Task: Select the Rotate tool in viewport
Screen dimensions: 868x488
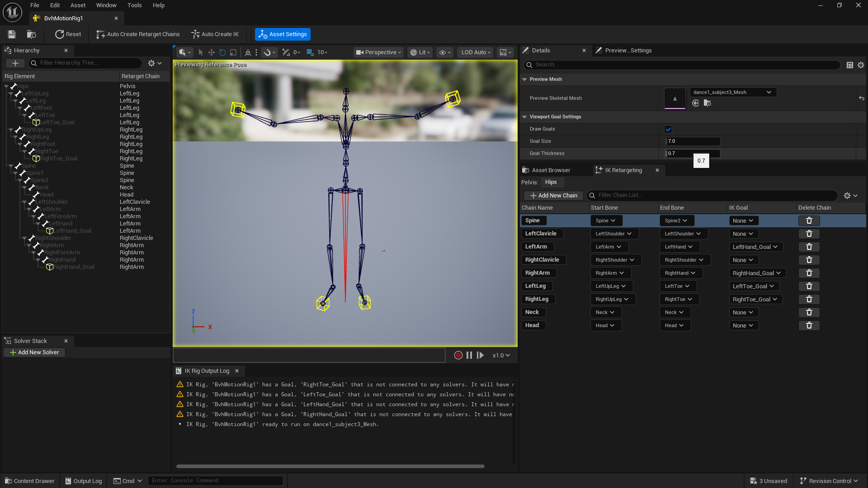Action: (x=222, y=52)
